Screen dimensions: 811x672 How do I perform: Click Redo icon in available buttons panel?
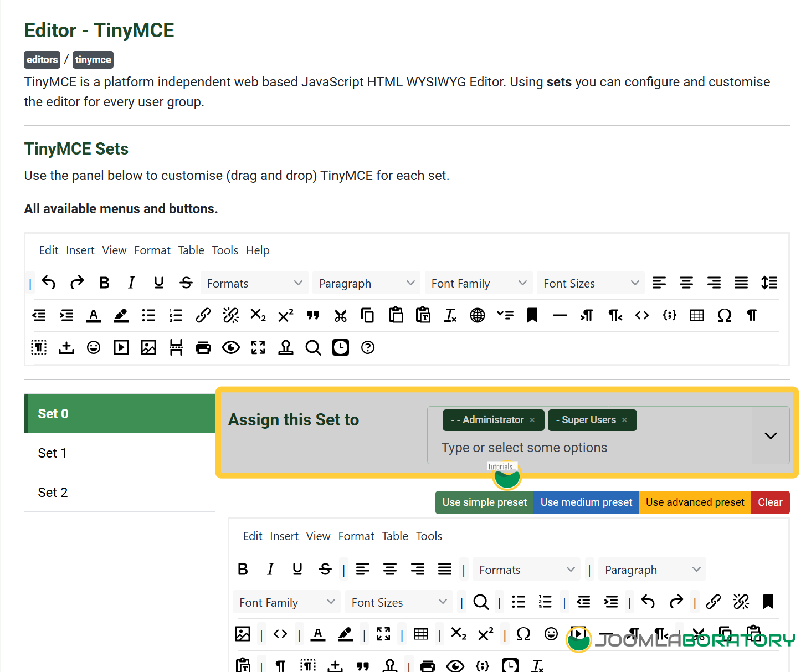(x=76, y=283)
